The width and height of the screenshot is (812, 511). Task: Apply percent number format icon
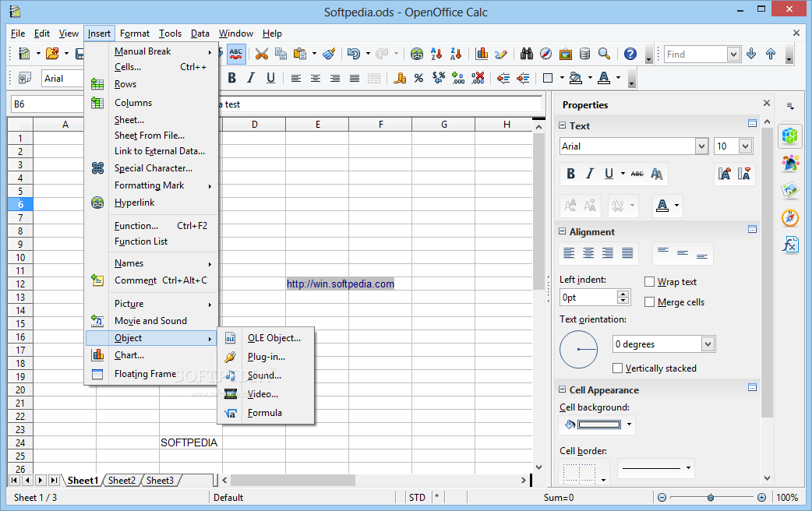coord(419,78)
